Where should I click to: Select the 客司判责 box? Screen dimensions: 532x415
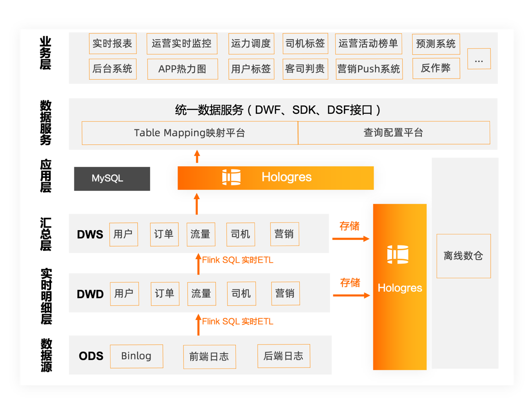[x=305, y=69]
